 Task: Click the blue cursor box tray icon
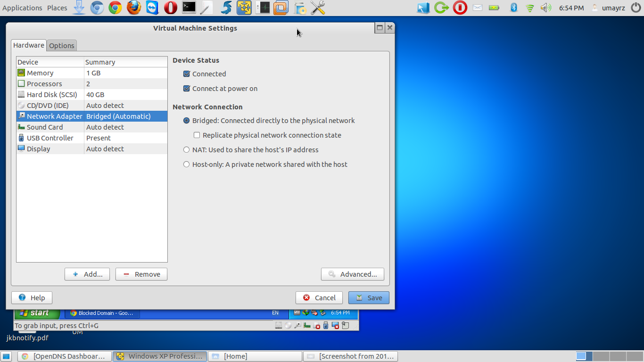point(423,8)
